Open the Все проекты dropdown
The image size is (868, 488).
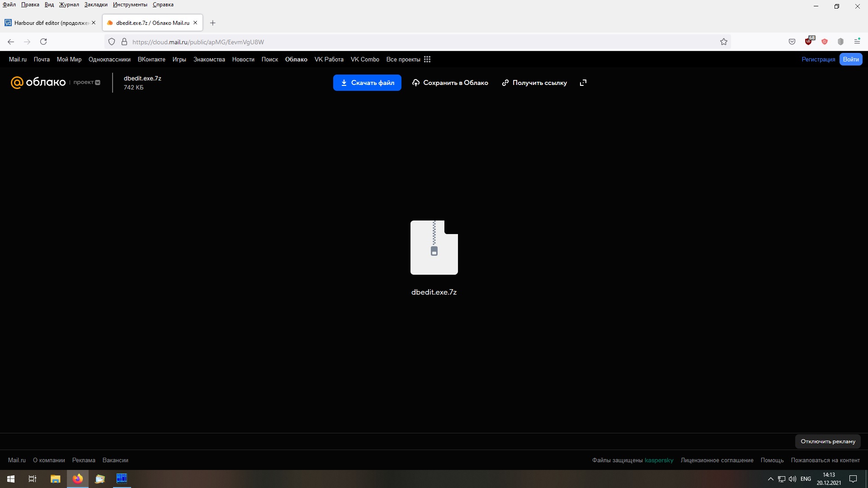[x=403, y=59]
